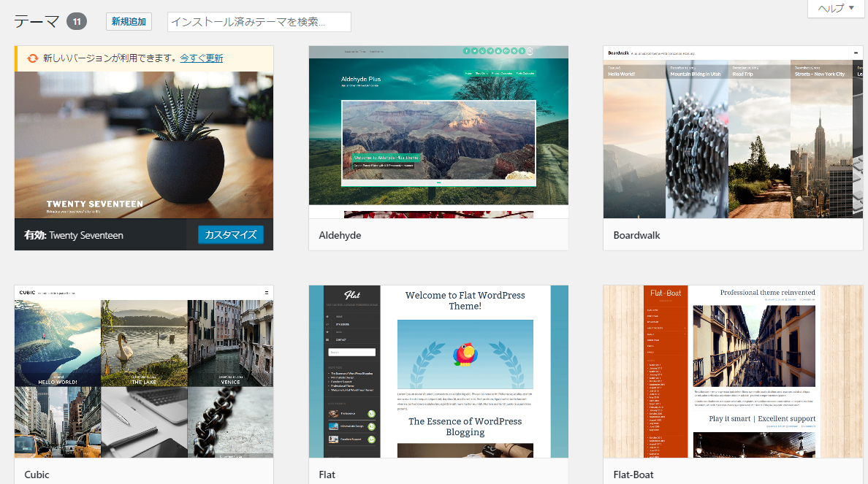This screenshot has width=868, height=484.
Task: Open the Flat-Boat theme thumbnail
Action: click(x=733, y=372)
